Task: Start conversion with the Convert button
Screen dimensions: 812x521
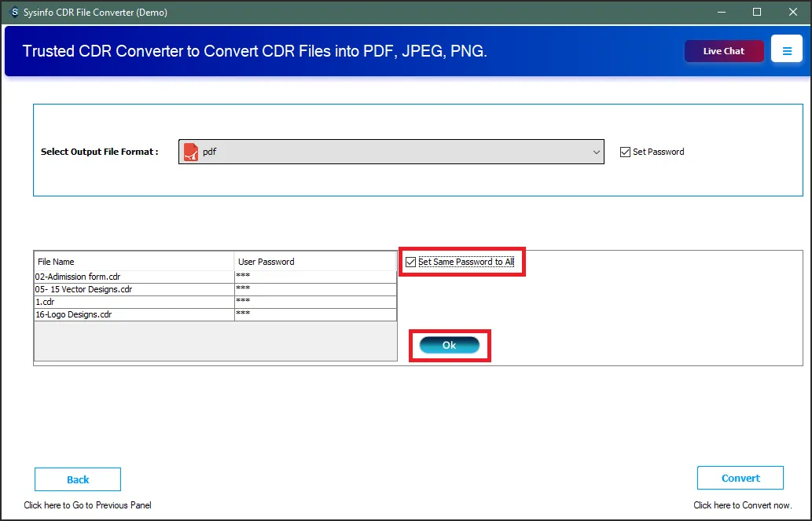Action: pyautogui.click(x=740, y=478)
